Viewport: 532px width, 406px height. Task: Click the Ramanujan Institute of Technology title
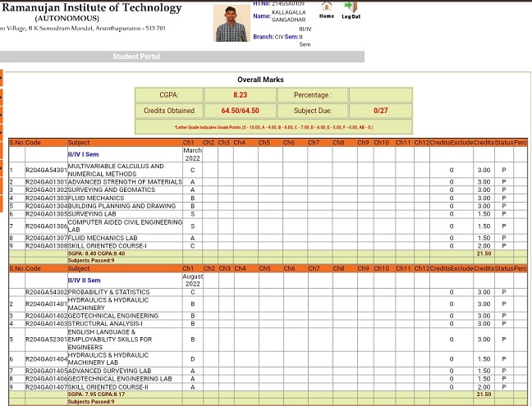pos(92,7)
